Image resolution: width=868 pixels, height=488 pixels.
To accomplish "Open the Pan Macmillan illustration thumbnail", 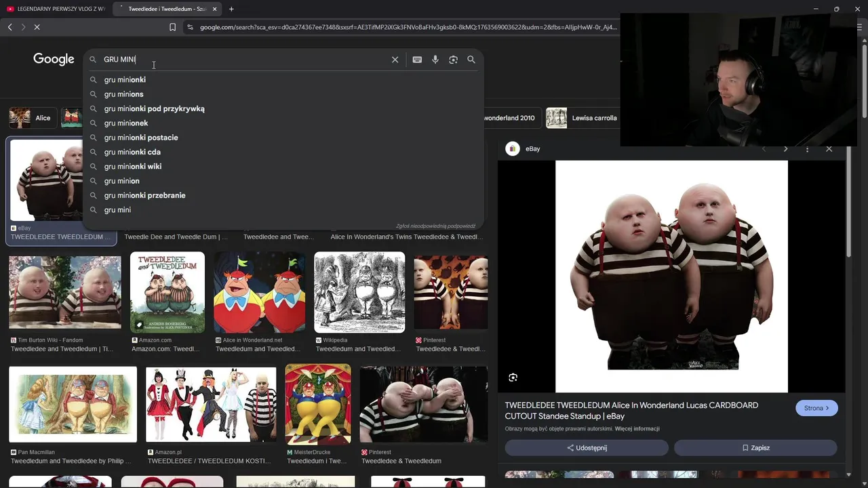I will [x=73, y=404].
